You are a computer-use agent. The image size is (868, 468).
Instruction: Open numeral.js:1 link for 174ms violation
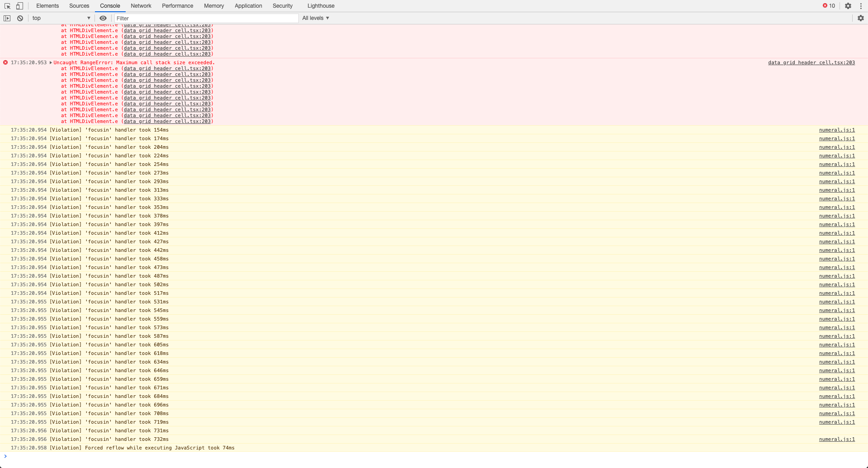837,138
